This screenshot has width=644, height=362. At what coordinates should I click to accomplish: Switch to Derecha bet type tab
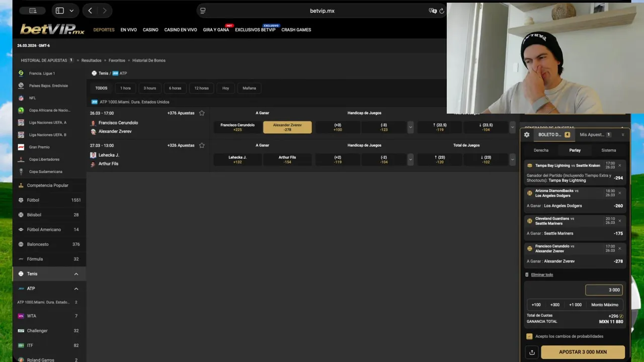pyautogui.click(x=541, y=150)
